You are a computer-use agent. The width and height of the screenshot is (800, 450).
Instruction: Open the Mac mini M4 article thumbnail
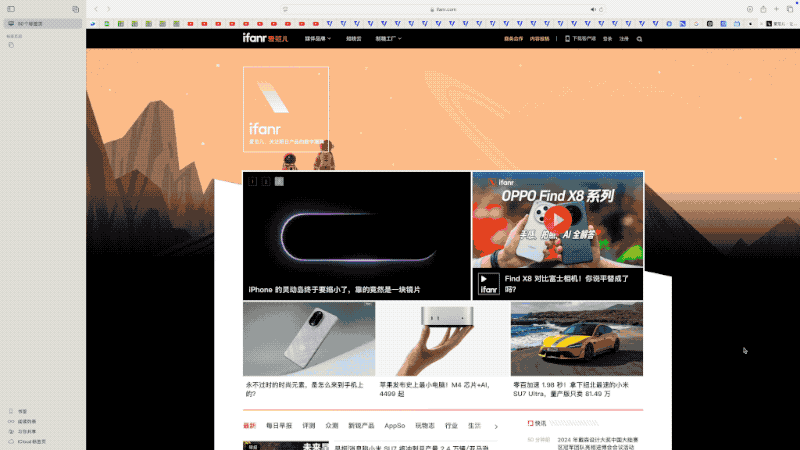point(443,340)
